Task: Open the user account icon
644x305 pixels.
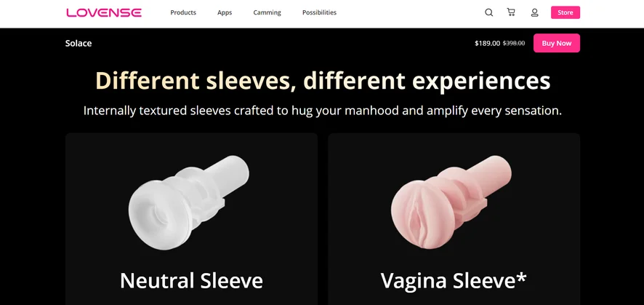Action: point(534,12)
